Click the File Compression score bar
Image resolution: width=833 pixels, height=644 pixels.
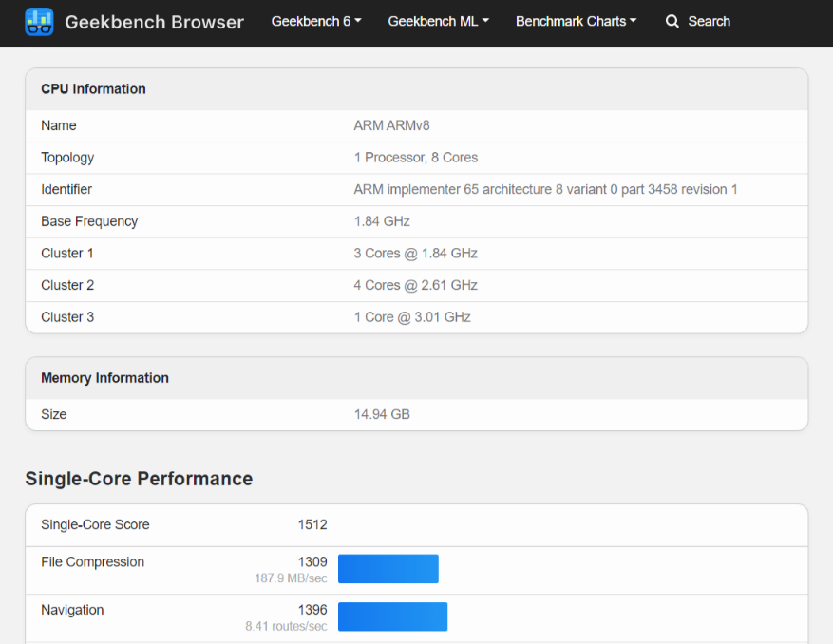[x=388, y=569]
